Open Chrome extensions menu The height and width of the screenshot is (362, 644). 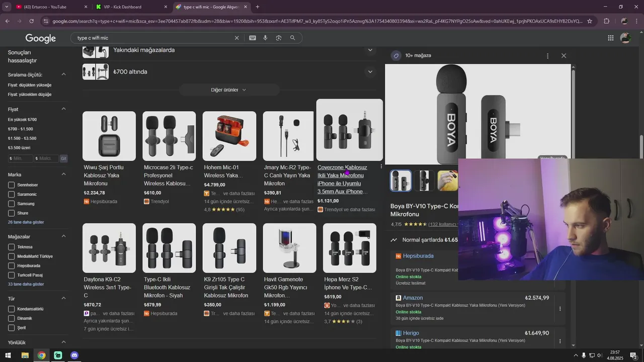(606, 21)
